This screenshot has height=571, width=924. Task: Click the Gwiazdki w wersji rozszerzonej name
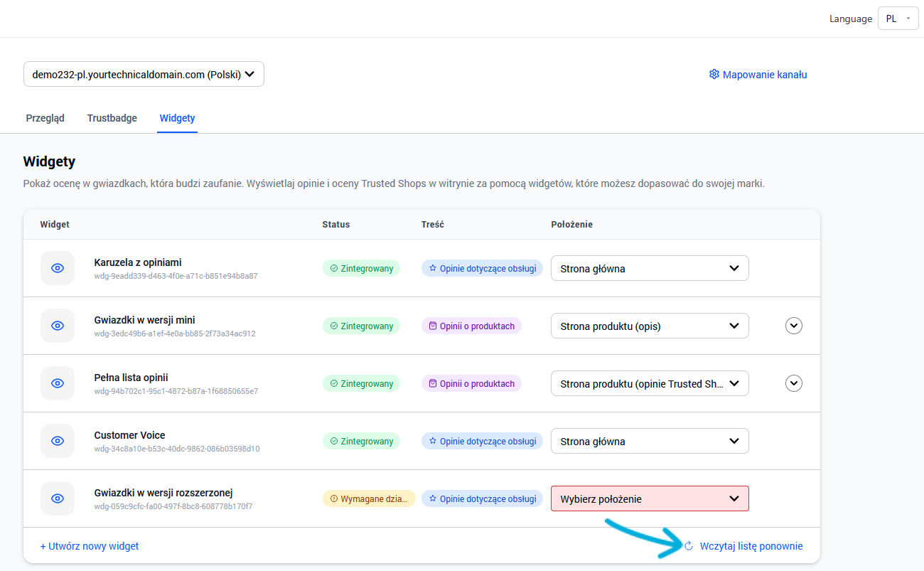click(x=163, y=493)
